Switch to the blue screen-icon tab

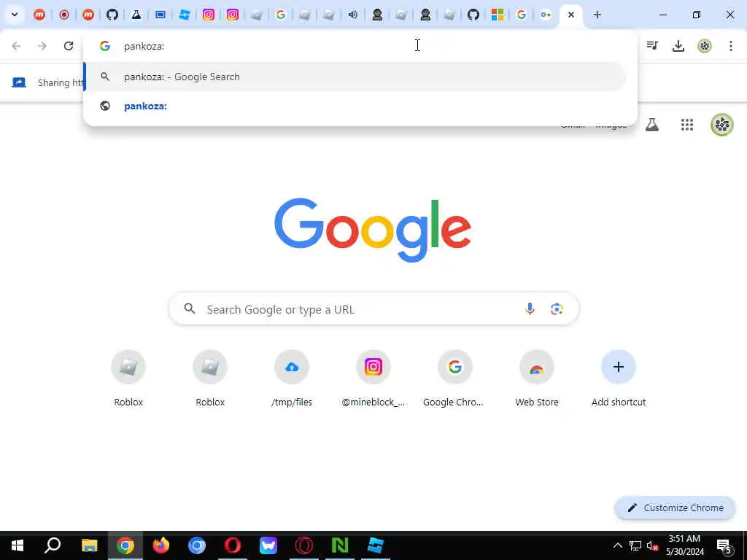click(160, 15)
